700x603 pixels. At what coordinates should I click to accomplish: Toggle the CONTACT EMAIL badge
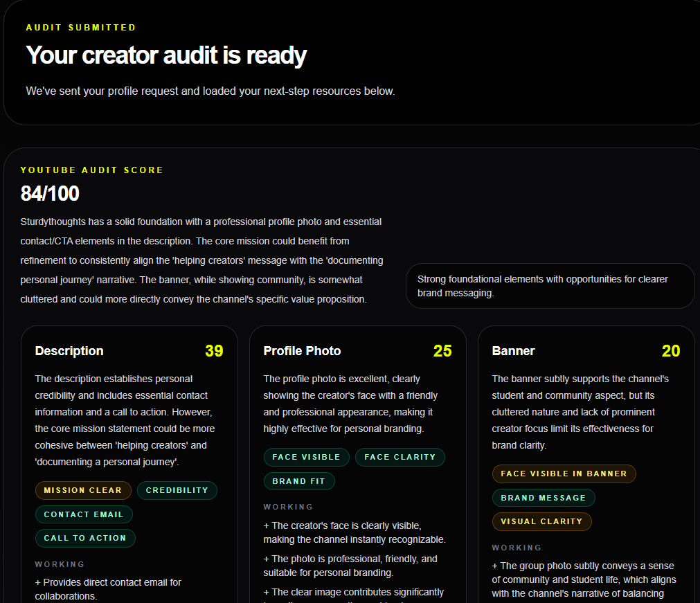[x=84, y=514]
